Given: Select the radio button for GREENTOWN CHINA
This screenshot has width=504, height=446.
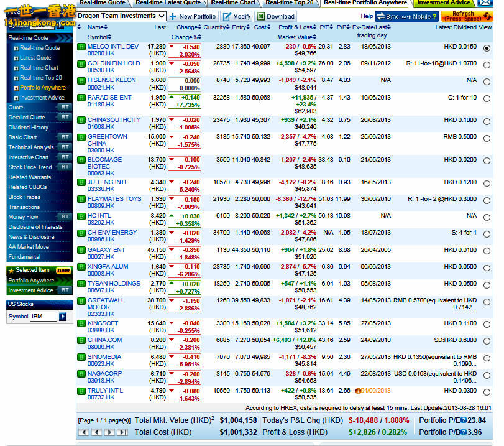Looking at the screenshot, I should (x=487, y=138).
